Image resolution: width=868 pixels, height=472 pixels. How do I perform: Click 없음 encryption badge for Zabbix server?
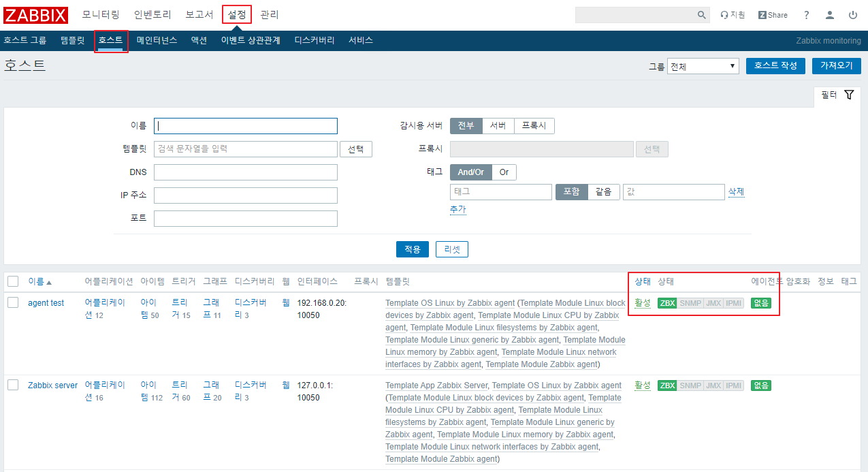pos(760,386)
